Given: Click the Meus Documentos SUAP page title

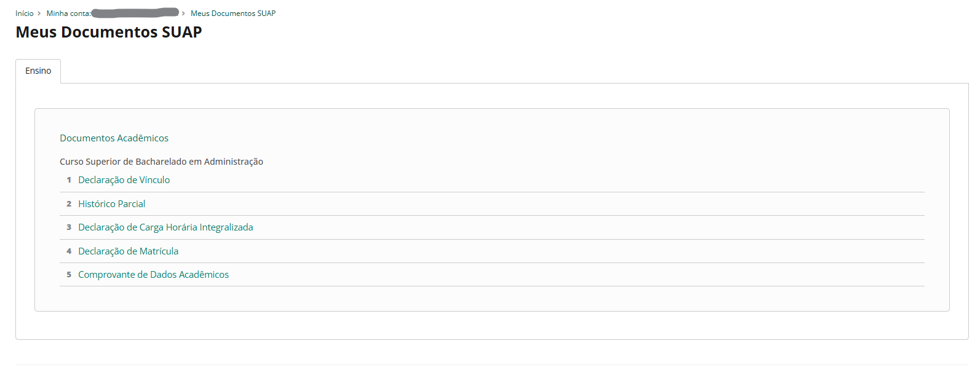Looking at the screenshot, I should point(108,33).
